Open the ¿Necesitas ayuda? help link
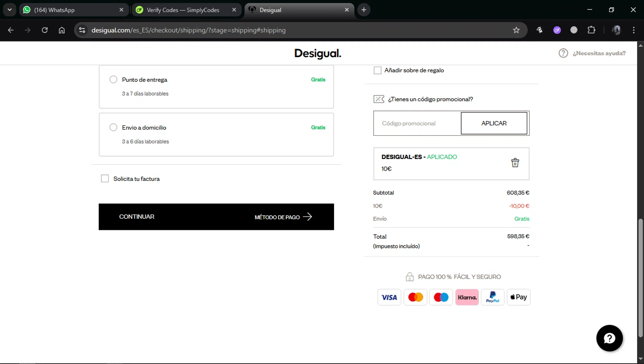This screenshot has height=364, width=644. 599,53
